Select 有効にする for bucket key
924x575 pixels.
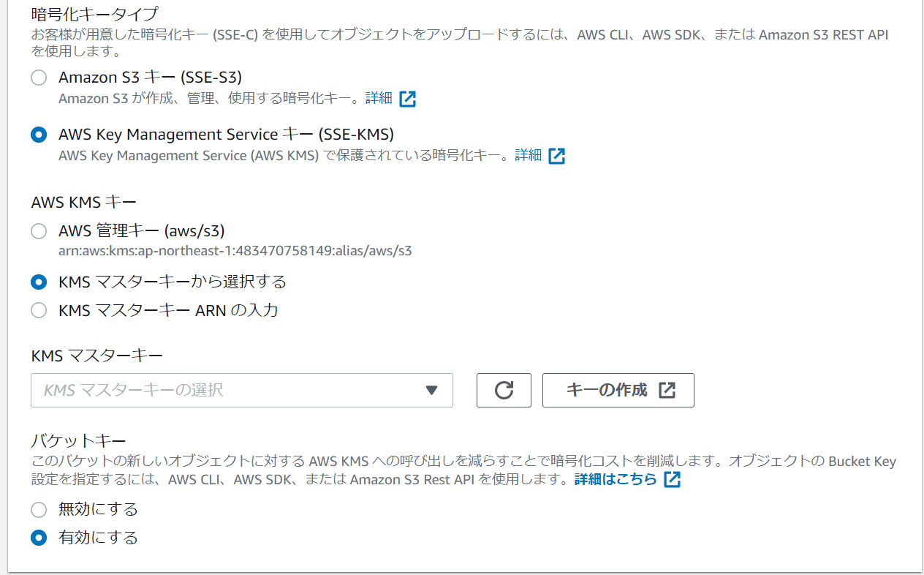pyautogui.click(x=39, y=538)
